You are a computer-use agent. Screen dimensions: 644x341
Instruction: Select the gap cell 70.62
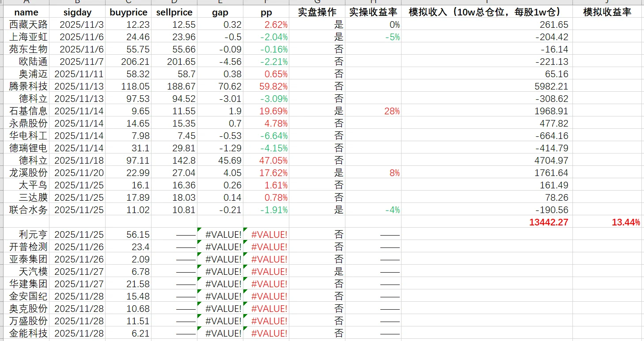click(220, 86)
